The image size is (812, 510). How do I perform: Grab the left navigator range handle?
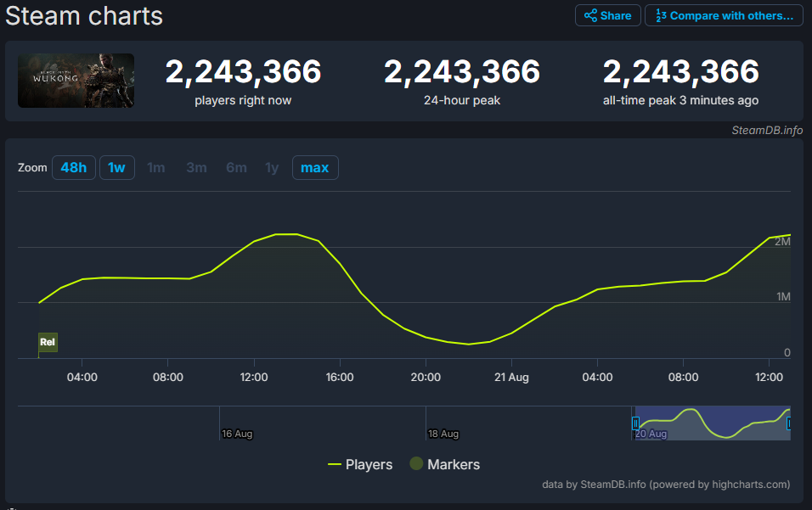pyautogui.click(x=635, y=423)
